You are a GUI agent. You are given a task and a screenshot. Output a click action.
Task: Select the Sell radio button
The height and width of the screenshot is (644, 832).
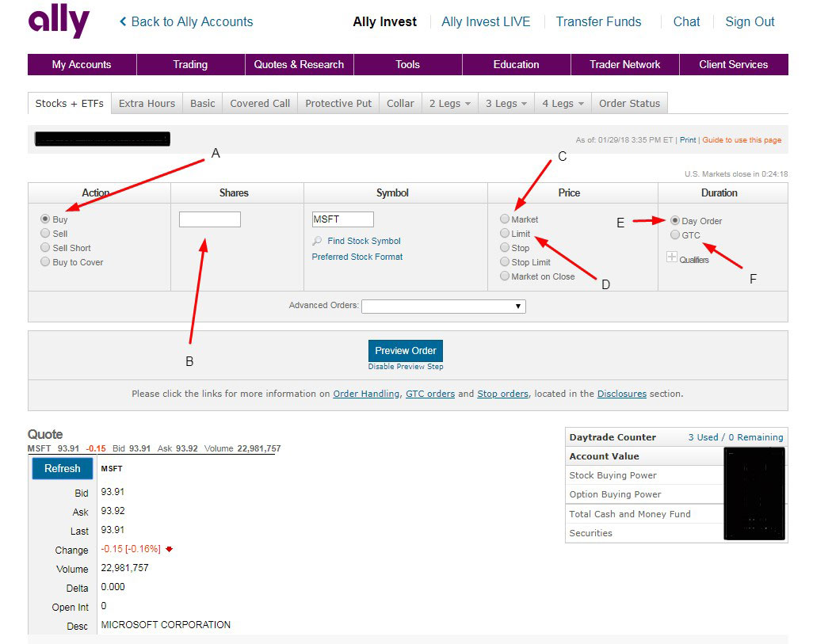tap(45, 234)
